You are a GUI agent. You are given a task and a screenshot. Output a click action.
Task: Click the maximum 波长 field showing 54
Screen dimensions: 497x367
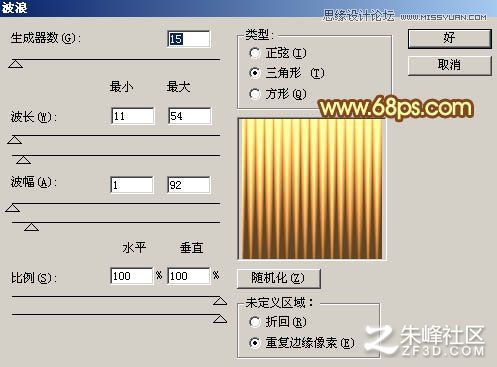point(189,116)
